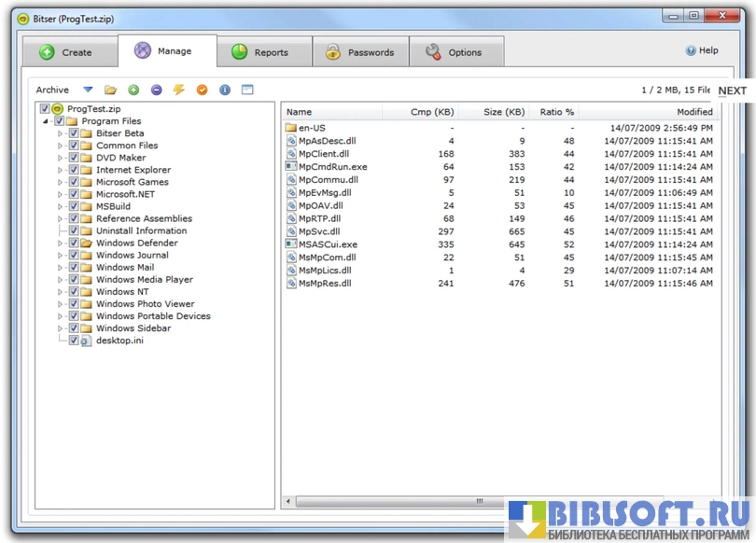756x543 pixels.
Task: Click the orange checkmark test icon
Action: pyautogui.click(x=202, y=90)
